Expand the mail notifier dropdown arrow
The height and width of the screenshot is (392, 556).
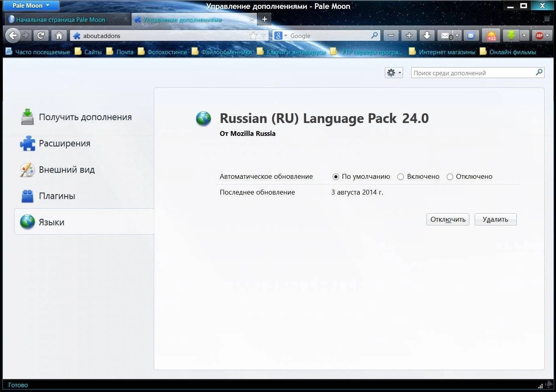[457, 36]
